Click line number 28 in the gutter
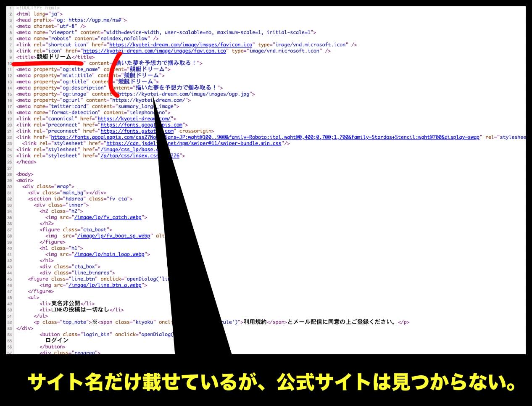This screenshot has height=406, width=532. 9,174
